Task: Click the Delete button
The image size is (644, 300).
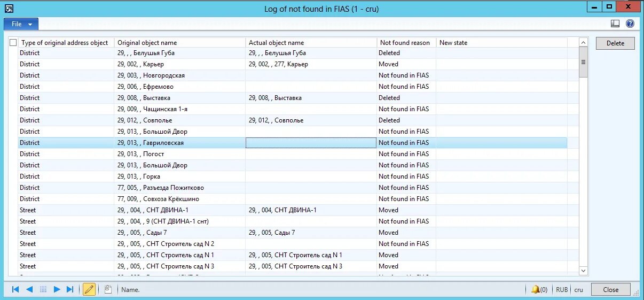Action: 615,43
